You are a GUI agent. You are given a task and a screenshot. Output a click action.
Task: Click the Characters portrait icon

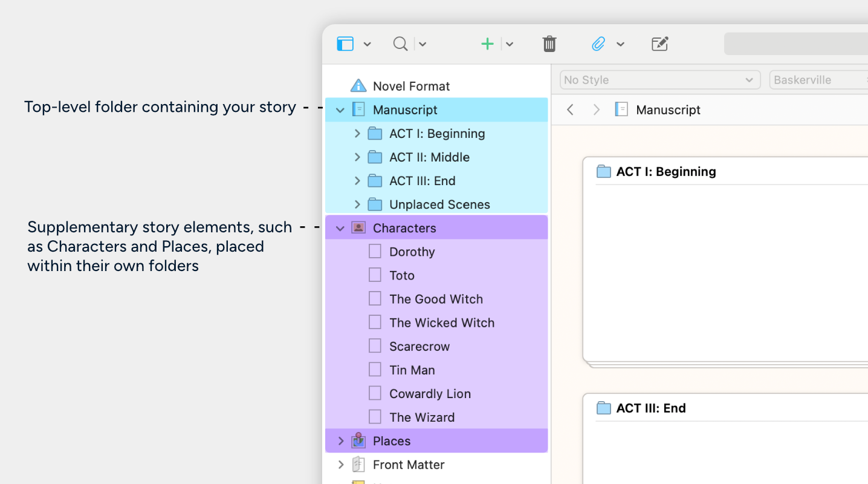[358, 227]
